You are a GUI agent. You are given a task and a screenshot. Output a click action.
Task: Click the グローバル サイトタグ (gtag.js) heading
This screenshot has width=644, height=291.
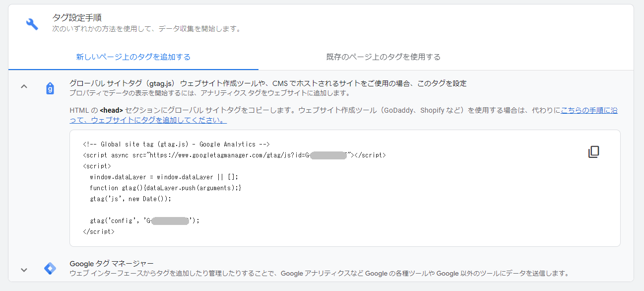tap(124, 83)
